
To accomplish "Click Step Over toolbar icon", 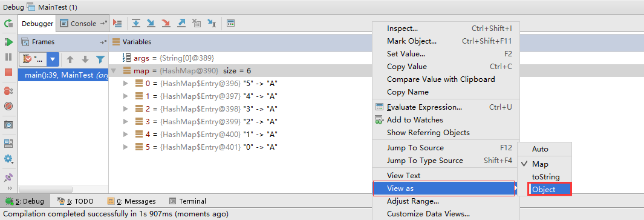I will coord(136,24).
